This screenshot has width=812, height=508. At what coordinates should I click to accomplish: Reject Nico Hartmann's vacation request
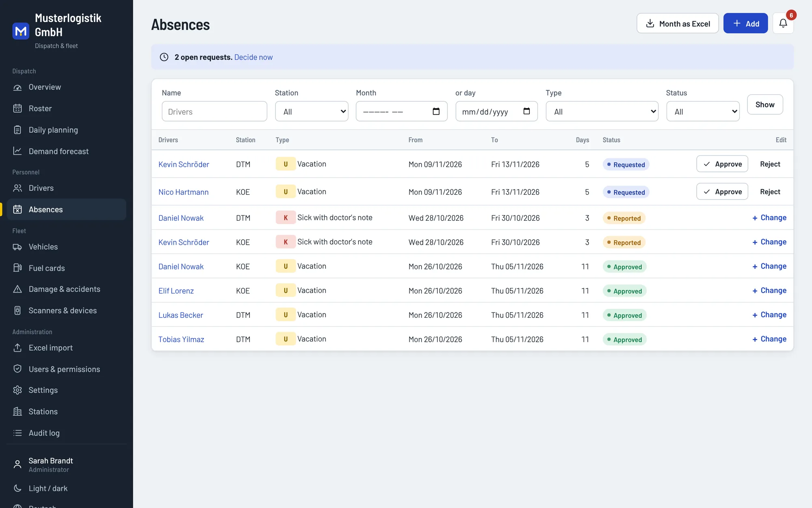[770, 192]
